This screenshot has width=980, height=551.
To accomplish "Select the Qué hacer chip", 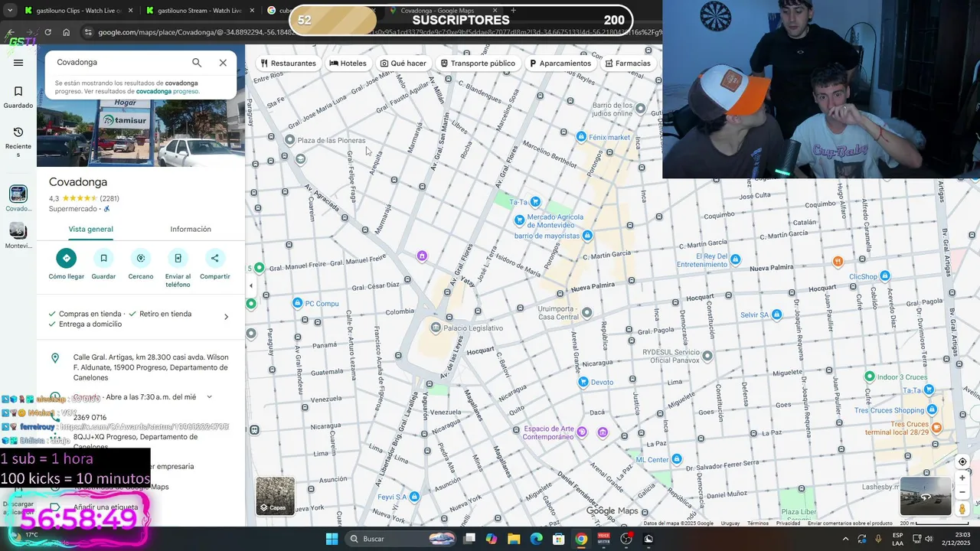I will (403, 64).
